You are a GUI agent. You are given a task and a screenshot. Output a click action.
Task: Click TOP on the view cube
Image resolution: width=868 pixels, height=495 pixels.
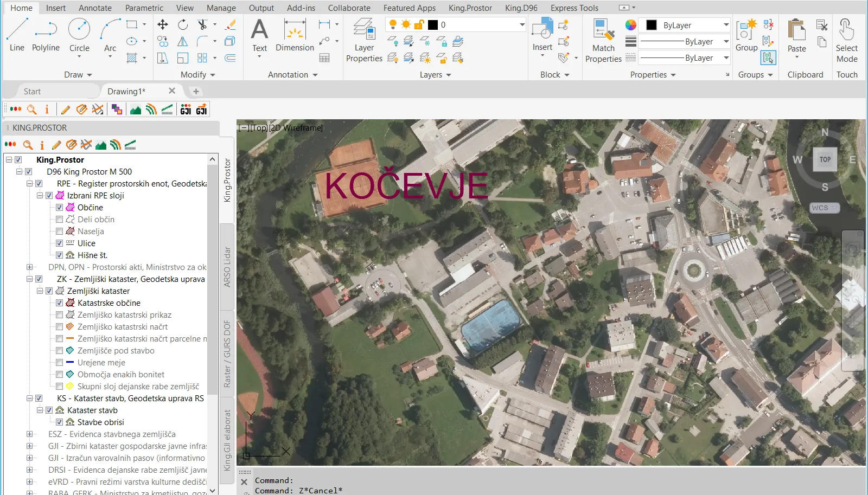pos(825,159)
